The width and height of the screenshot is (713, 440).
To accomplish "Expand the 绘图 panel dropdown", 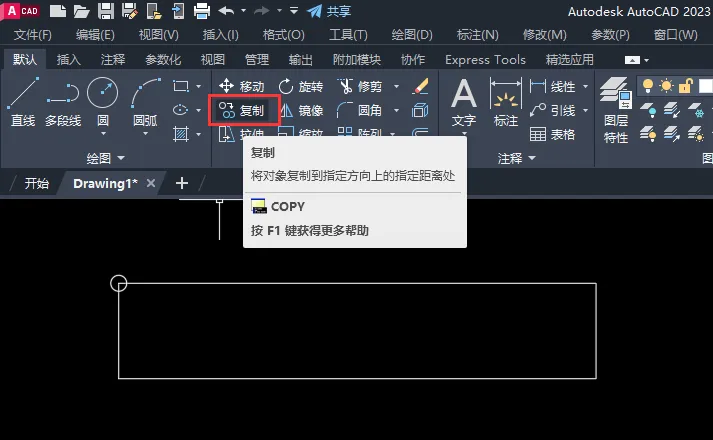I will click(105, 158).
